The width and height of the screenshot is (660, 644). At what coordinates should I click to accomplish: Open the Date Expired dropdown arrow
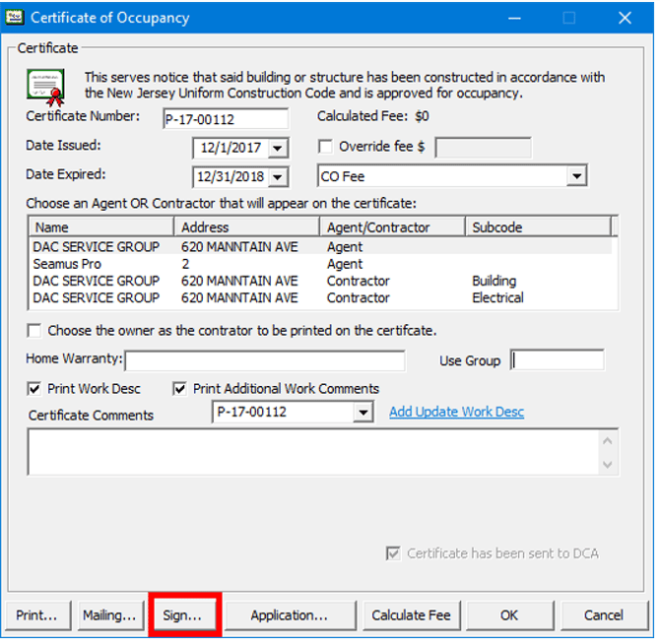[278, 177]
